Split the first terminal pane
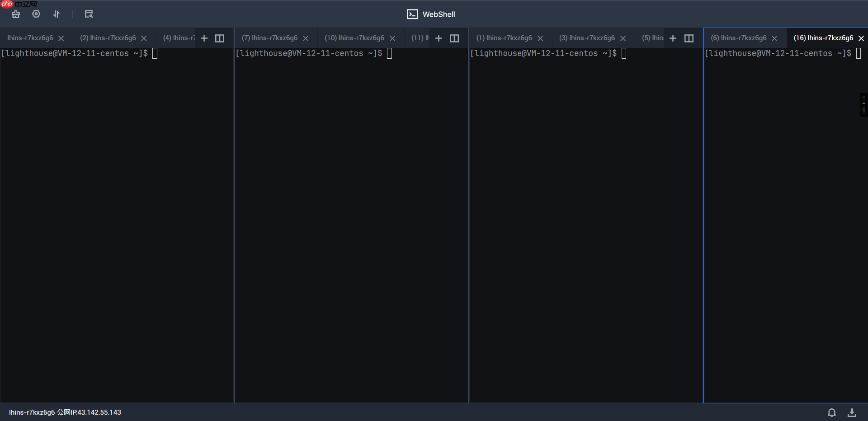 [x=220, y=38]
